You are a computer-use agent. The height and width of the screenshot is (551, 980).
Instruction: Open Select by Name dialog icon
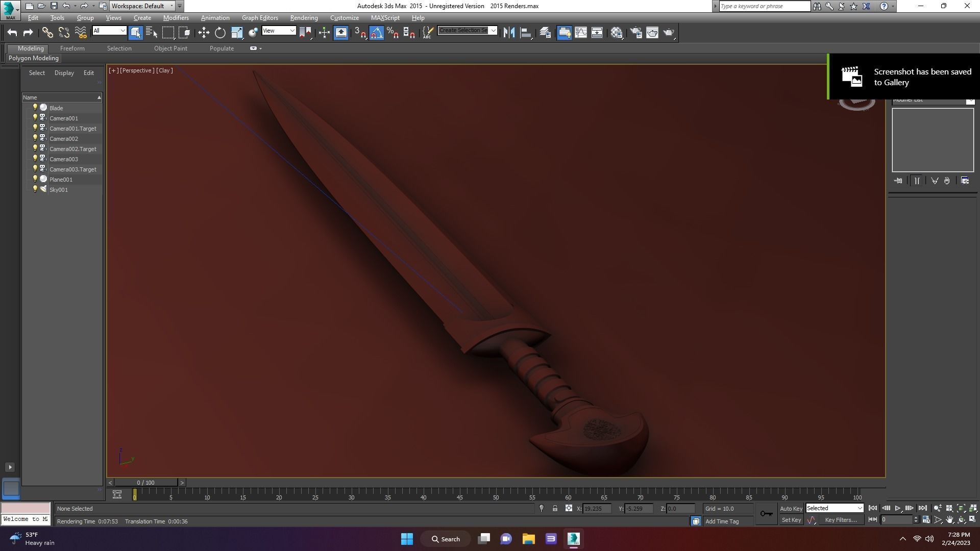(x=152, y=33)
